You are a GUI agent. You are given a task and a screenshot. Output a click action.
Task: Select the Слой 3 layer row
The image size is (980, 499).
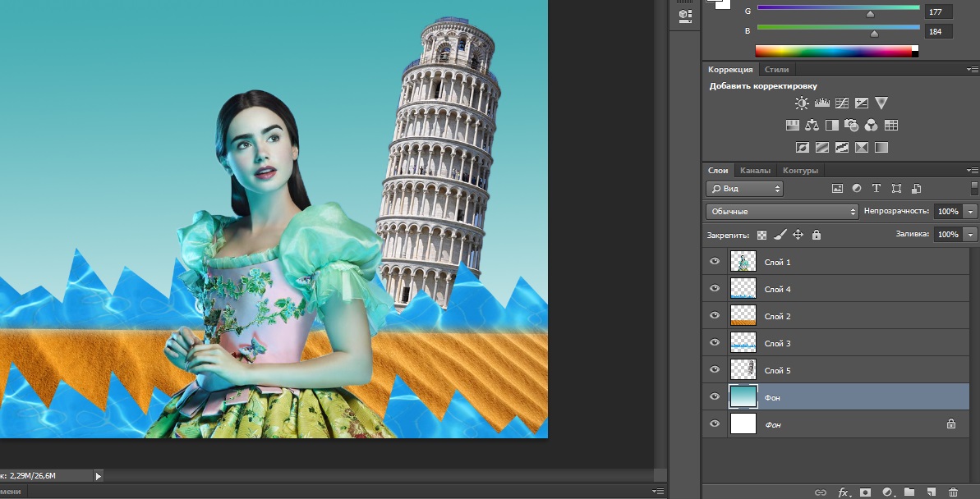tap(835, 343)
